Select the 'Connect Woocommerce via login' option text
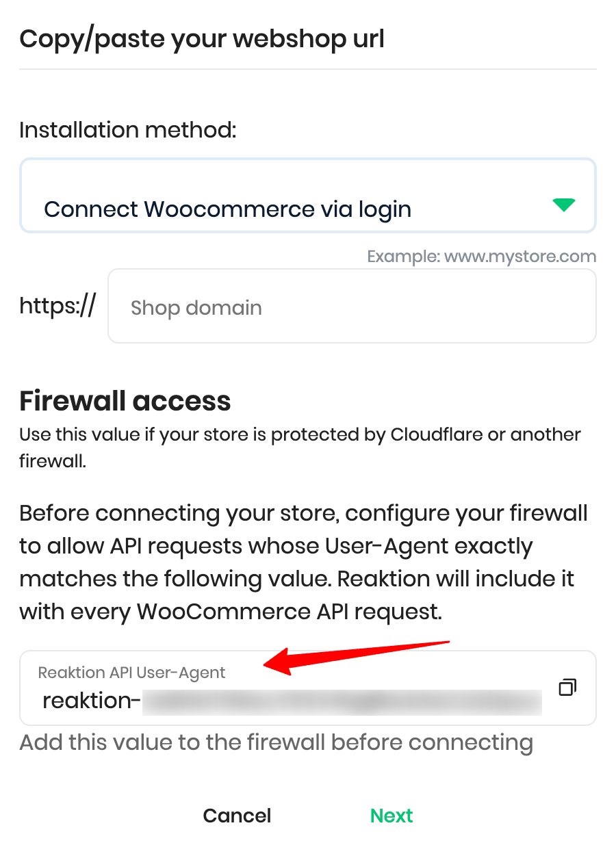 (228, 209)
